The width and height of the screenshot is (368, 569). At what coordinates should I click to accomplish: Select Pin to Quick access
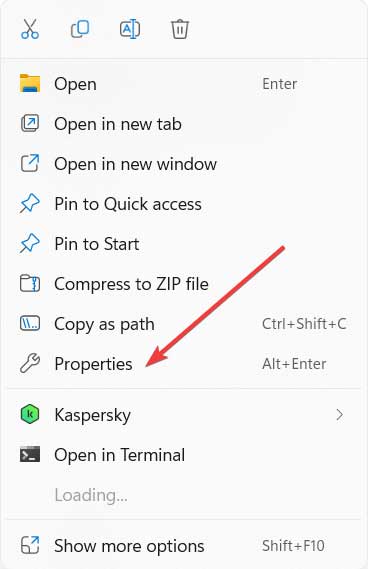pyautogui.click(x=184, y=204)
